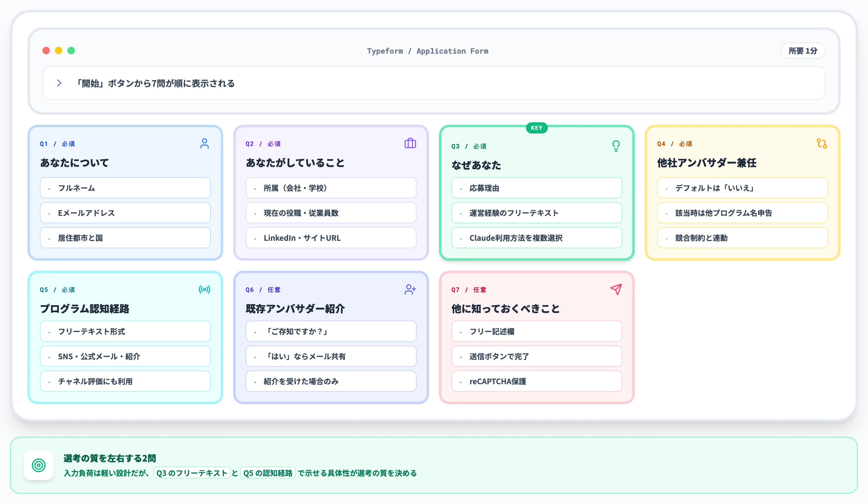Click the Q3 のフリーテキスト tag
The image size is (868, 504).
click(192, 473)
